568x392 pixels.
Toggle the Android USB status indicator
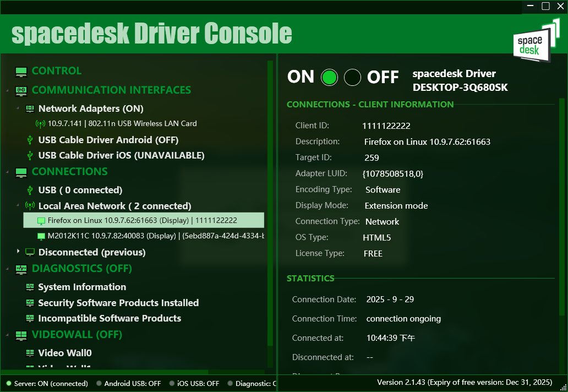click(x=99, y=383)
